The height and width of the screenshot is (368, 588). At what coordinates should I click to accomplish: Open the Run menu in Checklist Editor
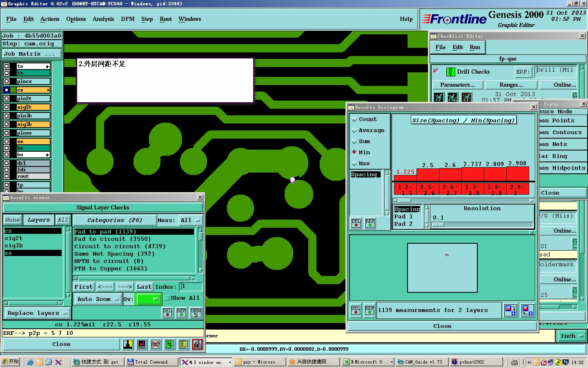[x=475, y=47]
